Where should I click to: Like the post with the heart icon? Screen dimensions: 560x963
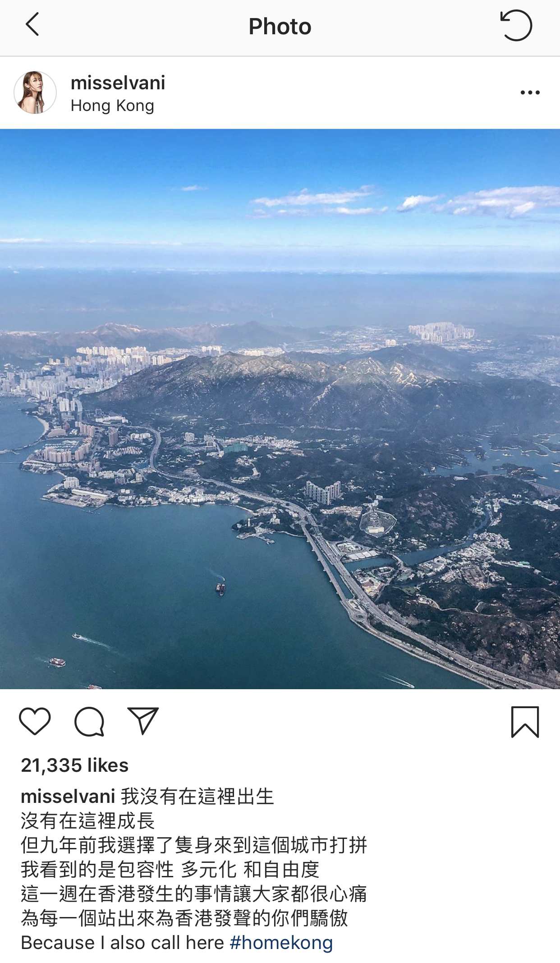(x=35, y=722)
